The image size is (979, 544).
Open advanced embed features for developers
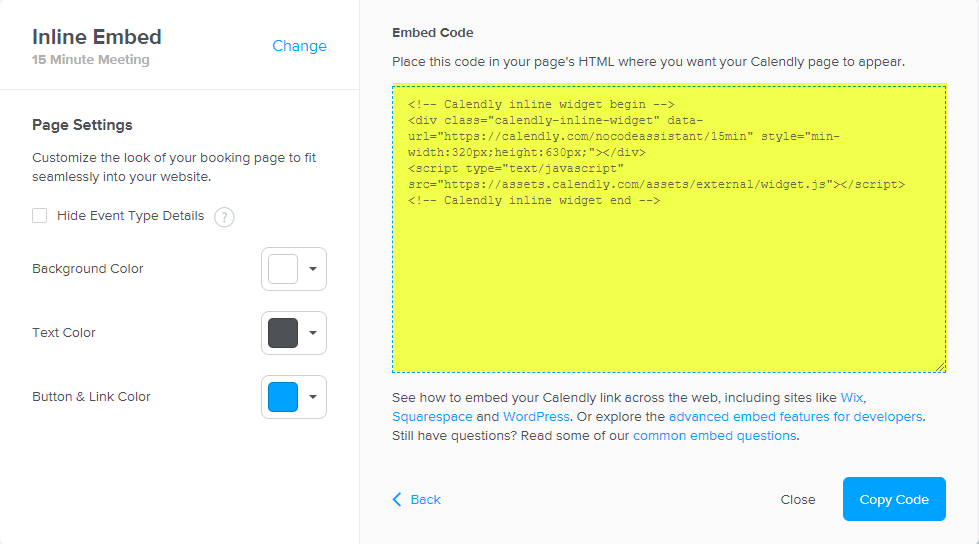795,417
